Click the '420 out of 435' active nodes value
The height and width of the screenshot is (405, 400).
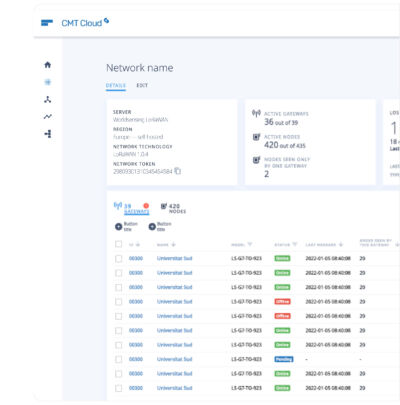pos(285,145)
